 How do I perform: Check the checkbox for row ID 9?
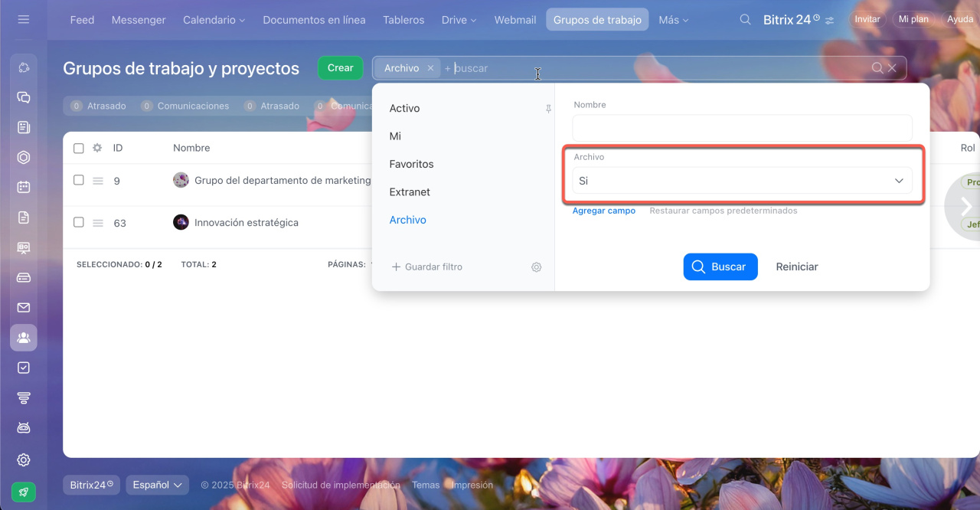point(79,180)
